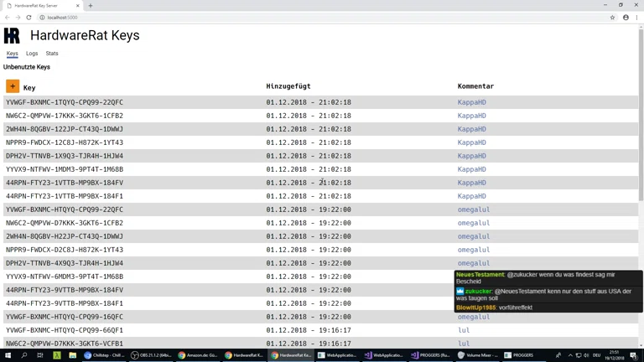Switch to the Logs tab
Viewport: 644px width, 362px height.
pos(32,54)
